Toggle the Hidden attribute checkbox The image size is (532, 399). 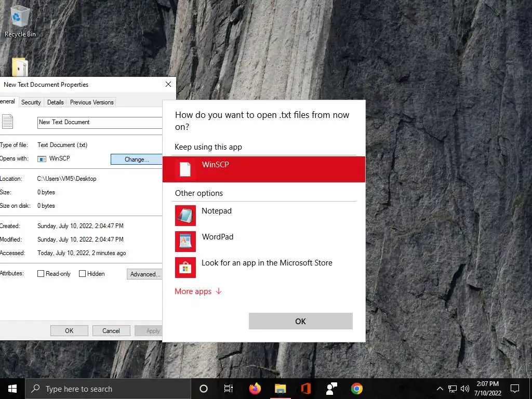click(x=82, y=273)
